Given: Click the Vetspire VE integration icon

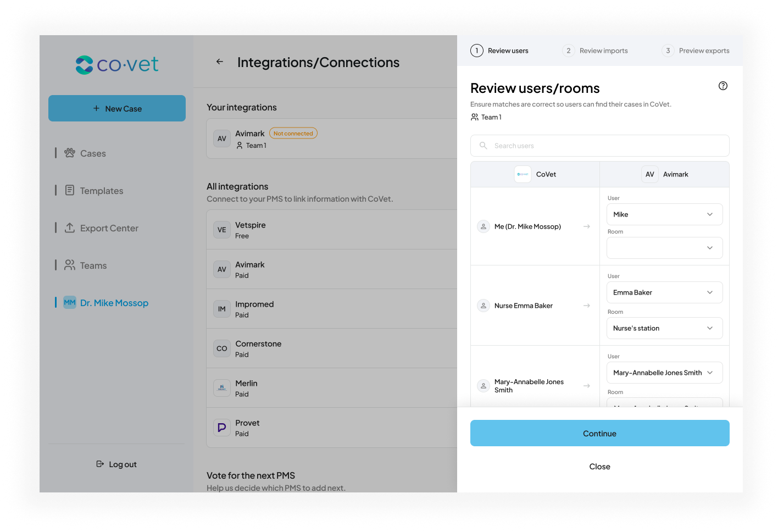Looking at the screenshot, I should tap(222, 230).
